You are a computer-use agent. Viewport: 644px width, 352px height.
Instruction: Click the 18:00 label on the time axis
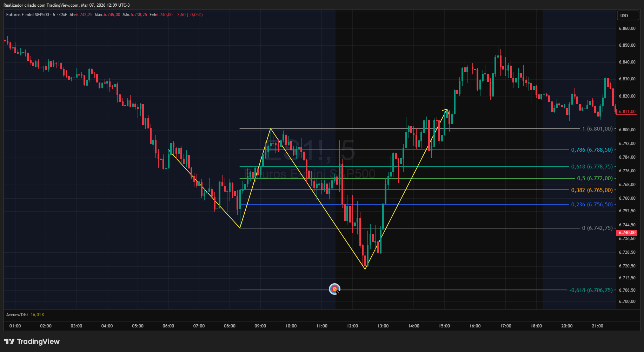point(536,326)
